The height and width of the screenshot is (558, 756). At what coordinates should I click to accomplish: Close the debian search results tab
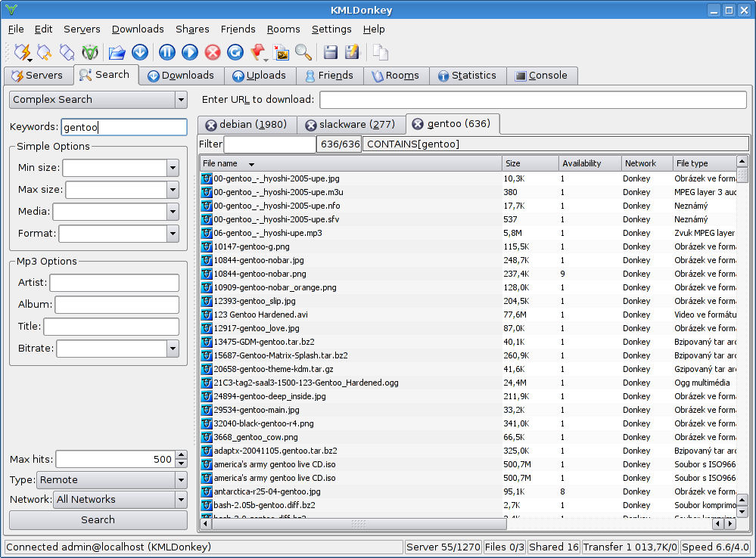click(x=210, y=126)
